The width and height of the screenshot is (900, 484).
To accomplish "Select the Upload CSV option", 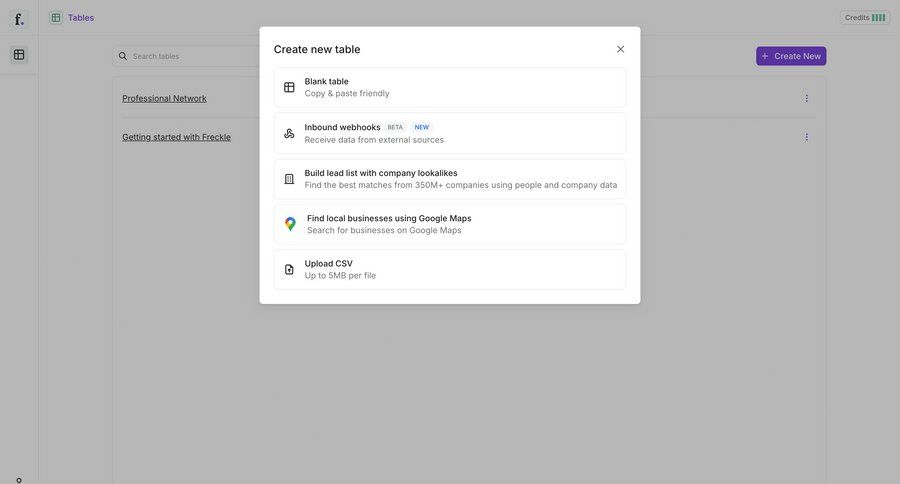I will coord(450,269).
